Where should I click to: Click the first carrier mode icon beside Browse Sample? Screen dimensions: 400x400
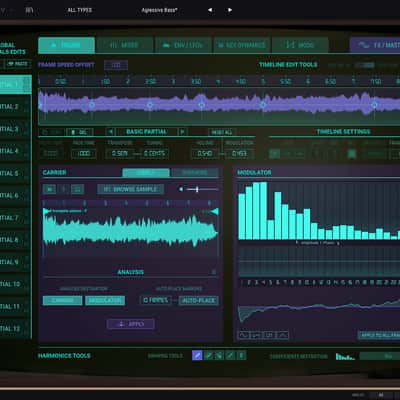[50, 189]
